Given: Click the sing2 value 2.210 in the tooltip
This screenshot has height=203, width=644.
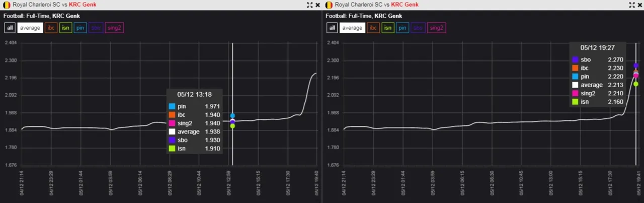Looking at the screenshot, I should click(616, 93).
